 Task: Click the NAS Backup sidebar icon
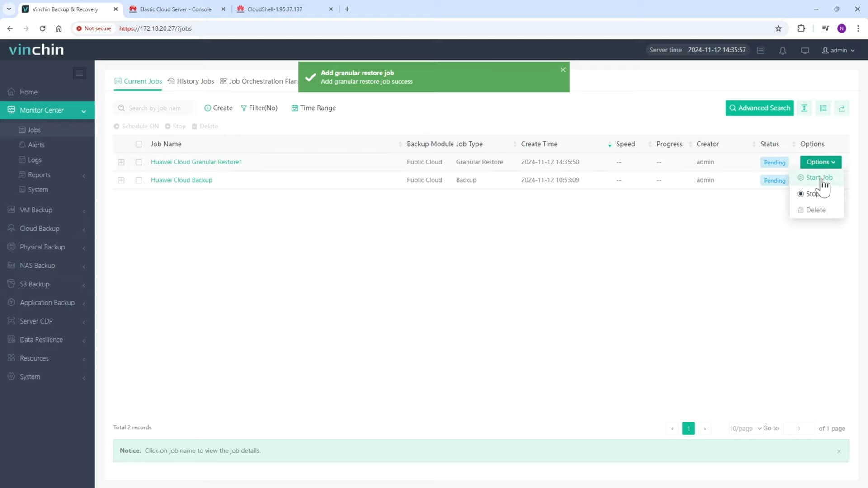click(11, 265)
